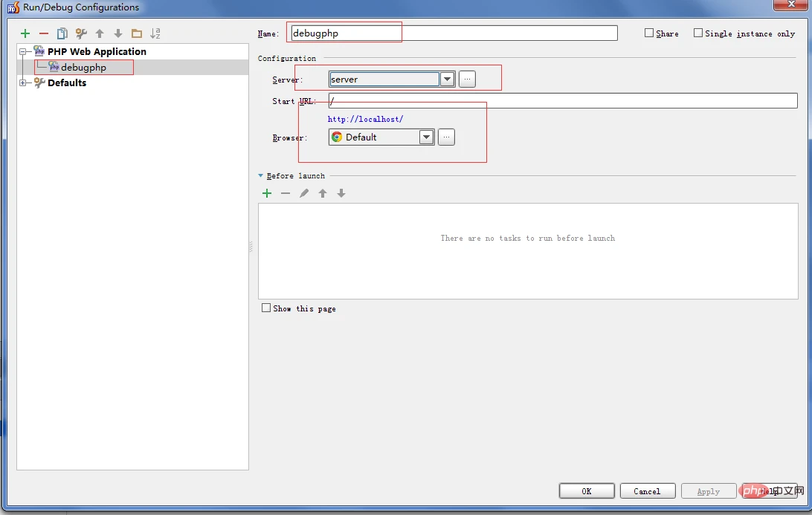Remove the selected debugphp configuration
This screenshot has height=515, width=812.
tap(43, 33)
